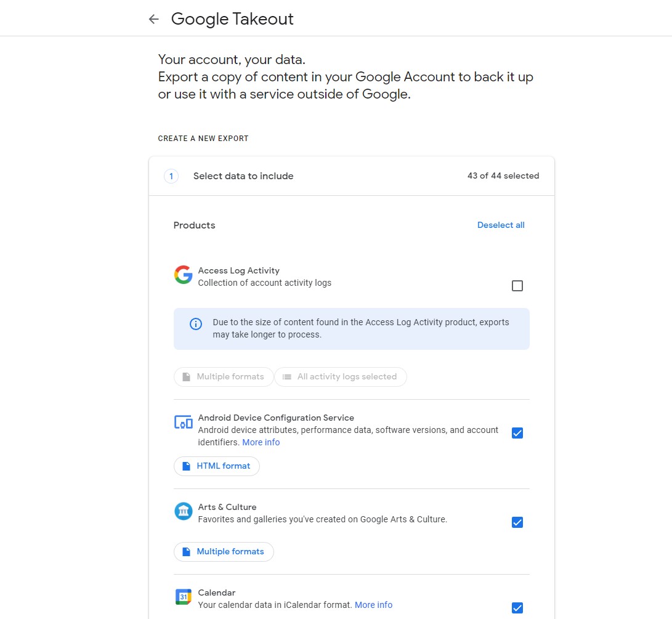Screen dimensions: 672x619
Task: Click the Deselect all link
Action: [x=501, y=225]
